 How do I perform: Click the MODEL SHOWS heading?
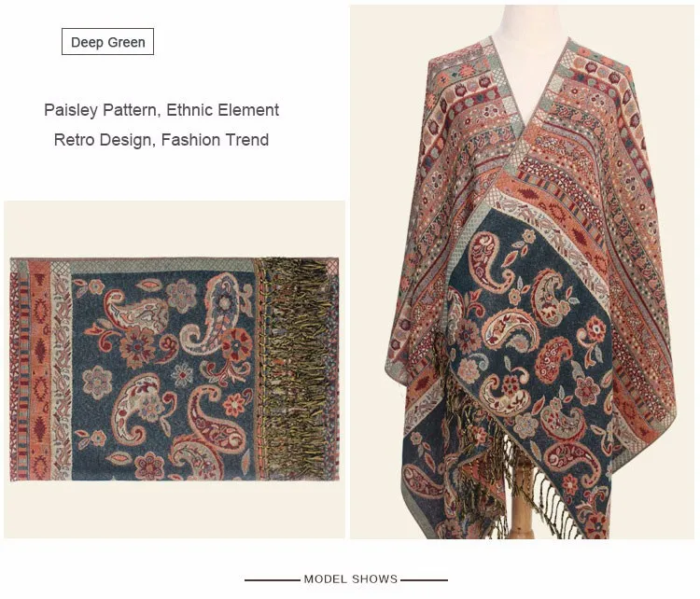tap(350, 579)
